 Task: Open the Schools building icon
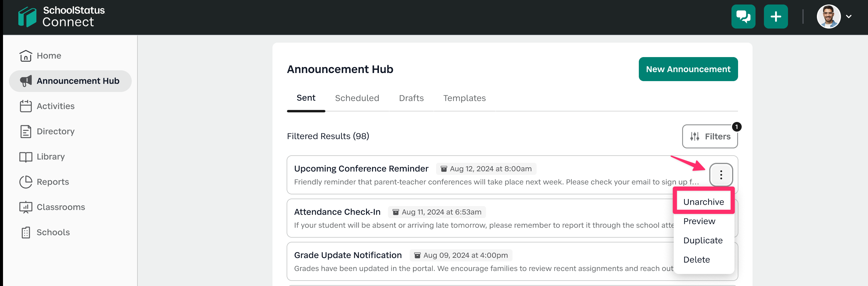pos(26,233)
